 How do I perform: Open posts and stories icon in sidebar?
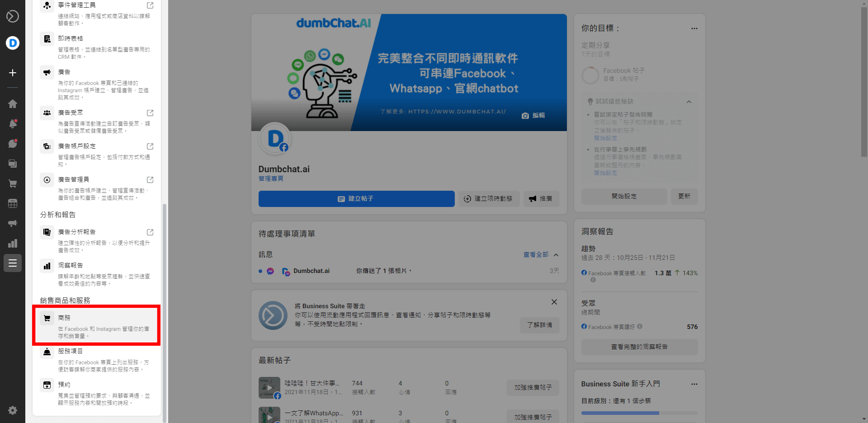13,164
